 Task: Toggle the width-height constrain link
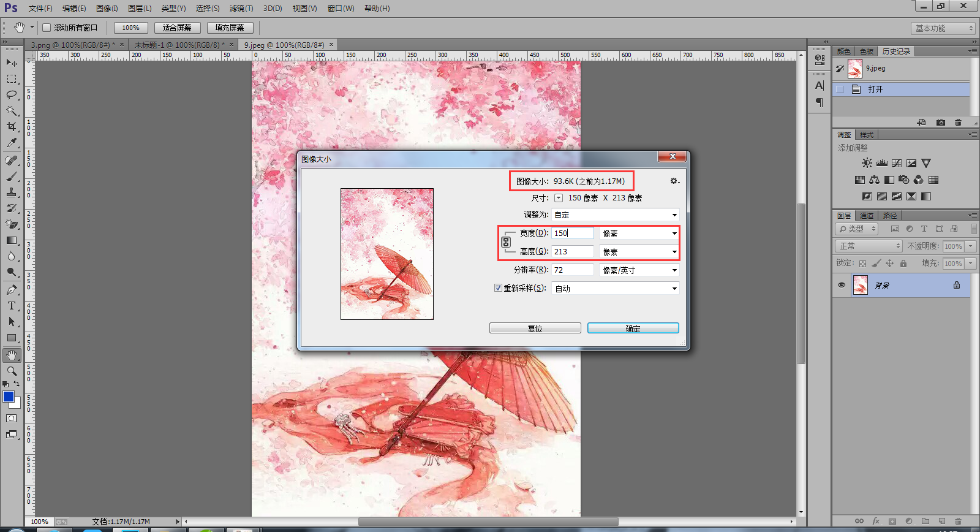[506, 242]
